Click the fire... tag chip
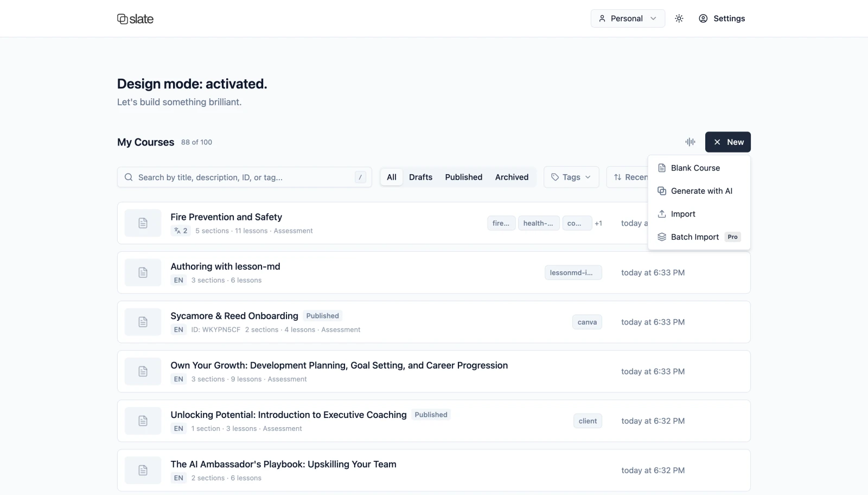Image resolution: width=868 pixels, height=495 pixels. point(501,223)
